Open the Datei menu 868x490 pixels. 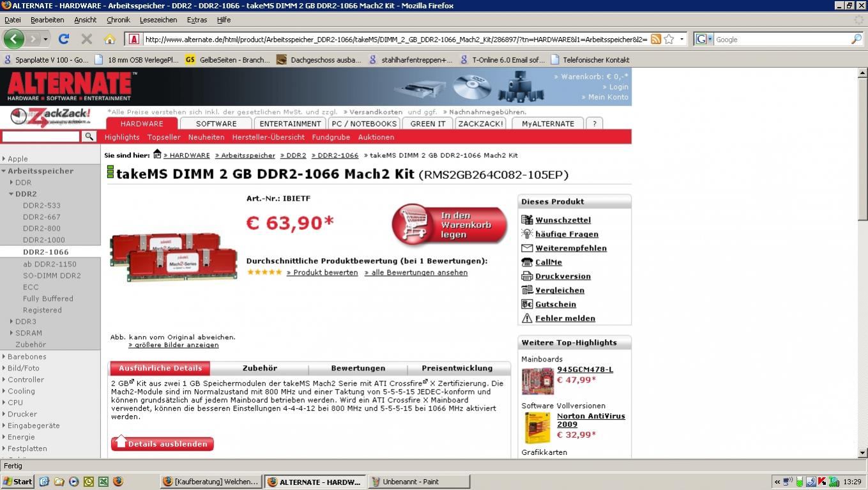(x=12, y=20)
